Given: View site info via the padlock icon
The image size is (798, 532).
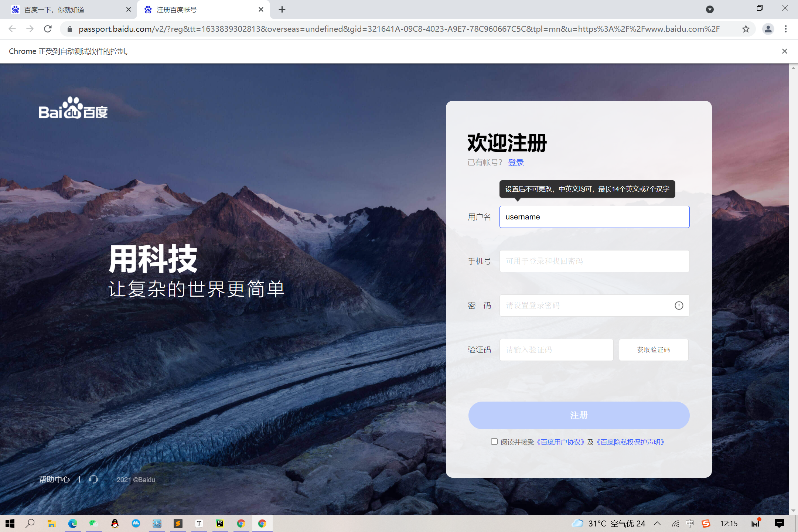Looking at the screenshot, I should [69, 29].
